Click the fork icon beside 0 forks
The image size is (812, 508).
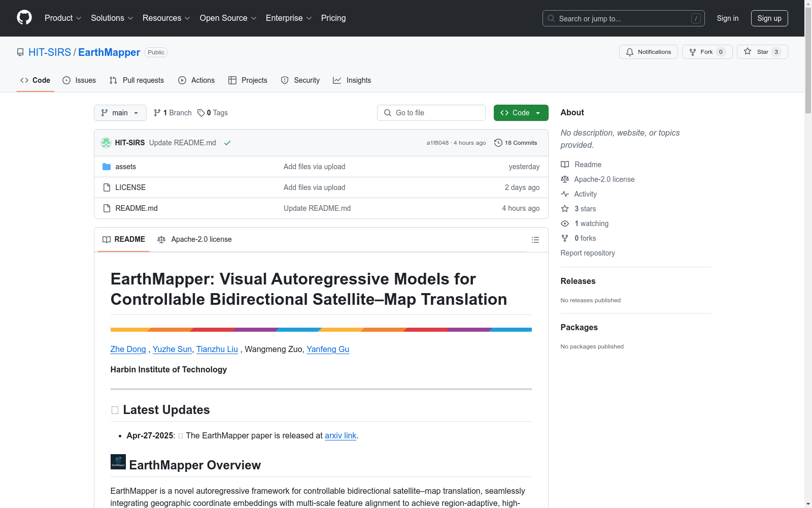(x=565, y=238)
